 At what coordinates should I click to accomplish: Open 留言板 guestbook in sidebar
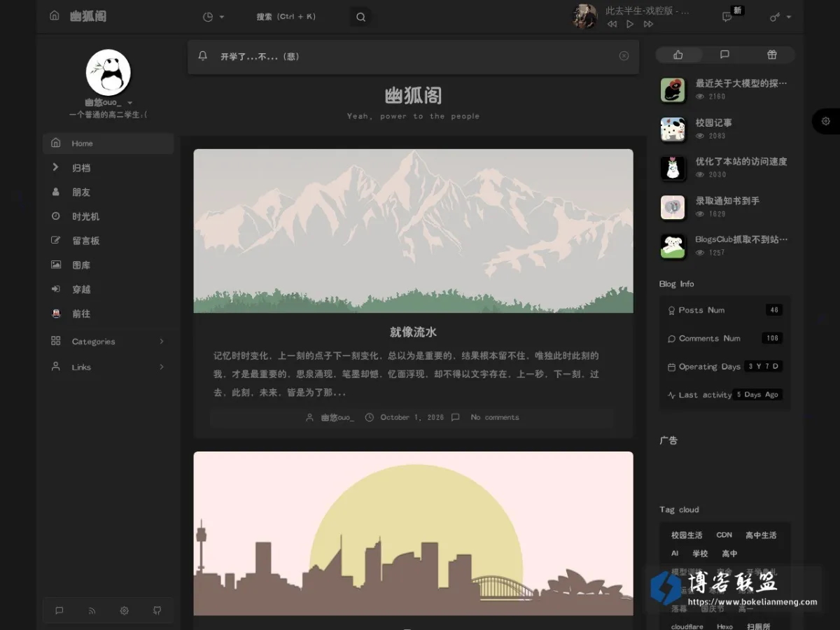108,241
